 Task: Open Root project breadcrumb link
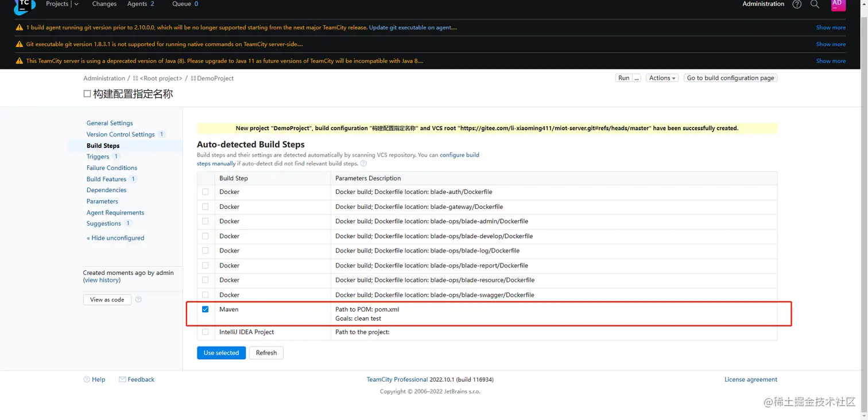click(x=161, y=78)
